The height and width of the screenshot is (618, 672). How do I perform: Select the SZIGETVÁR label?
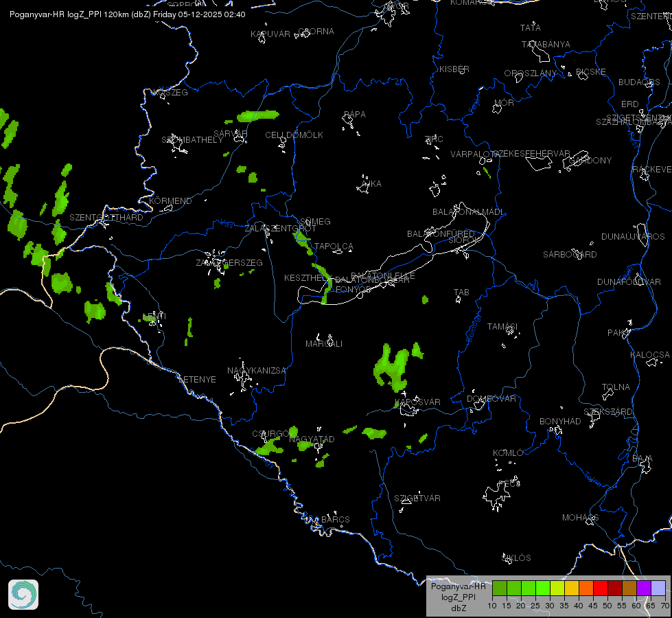coord(417,499)
